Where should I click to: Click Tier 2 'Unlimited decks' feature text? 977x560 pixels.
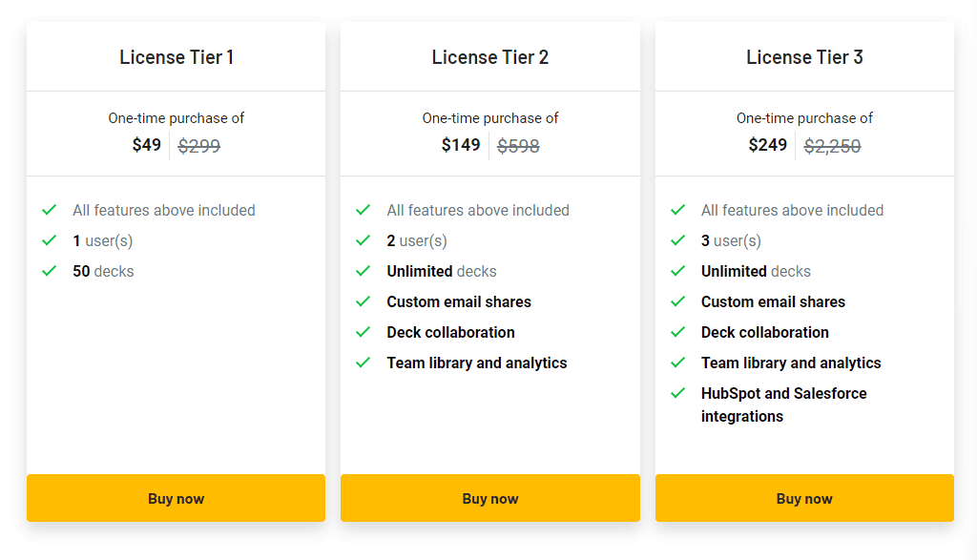coord(441,271)
